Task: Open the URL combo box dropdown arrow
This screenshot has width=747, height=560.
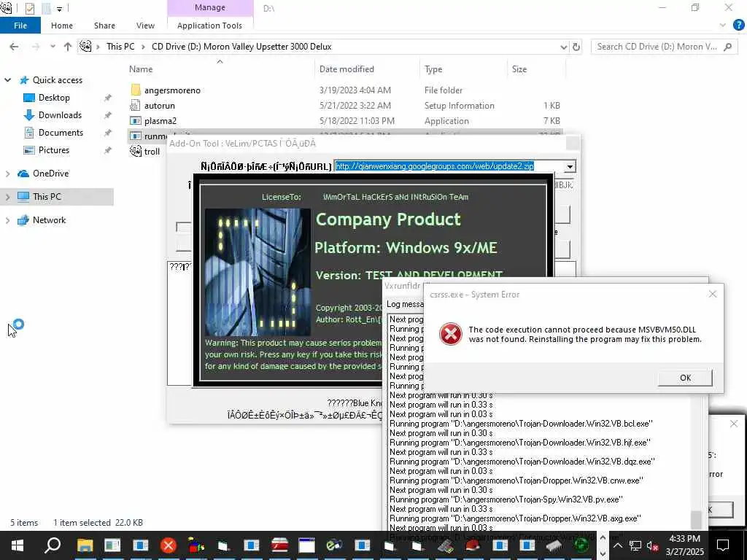Action: [570, 167]
